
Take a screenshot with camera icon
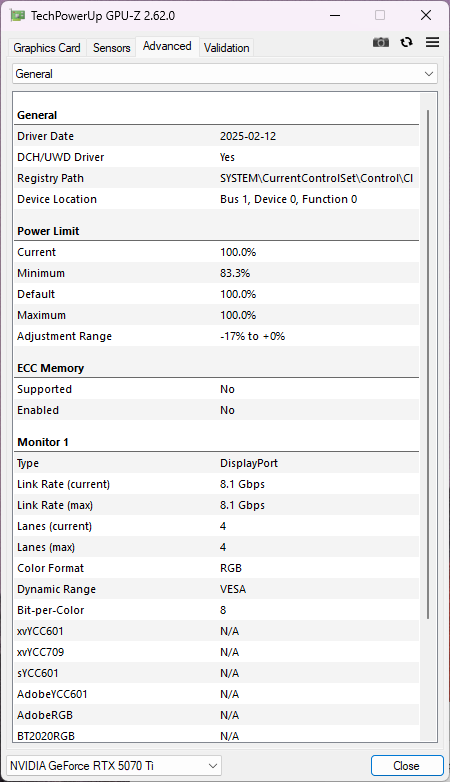381,42
